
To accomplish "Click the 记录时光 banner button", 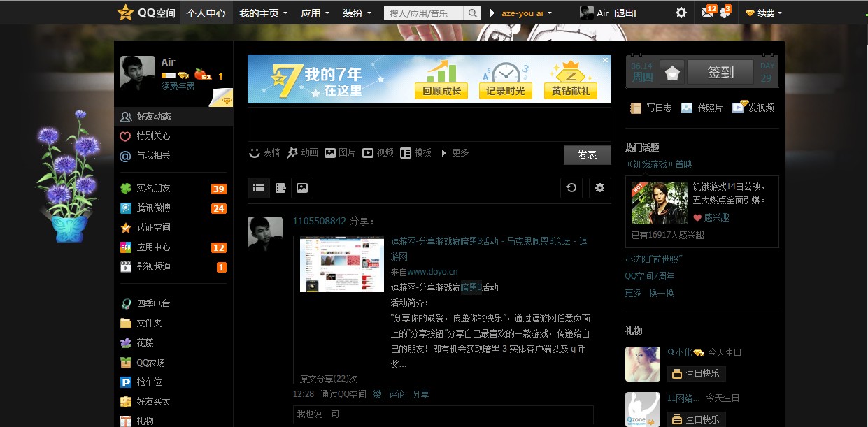I will click(506, 91).
